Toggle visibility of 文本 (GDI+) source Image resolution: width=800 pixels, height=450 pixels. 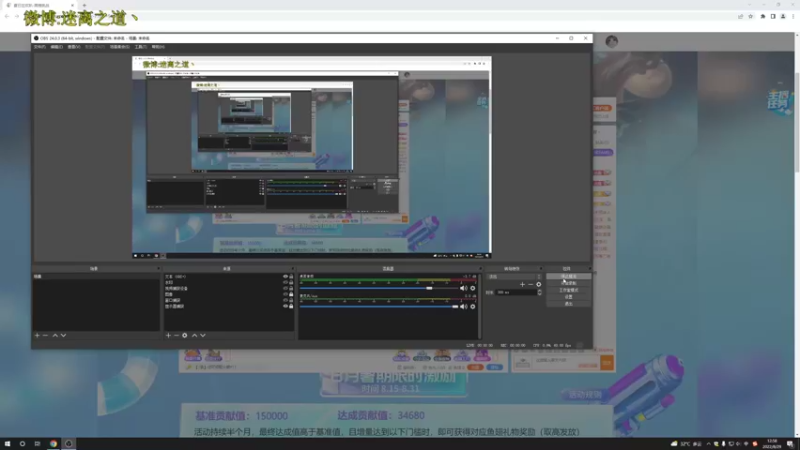(285, 277)
